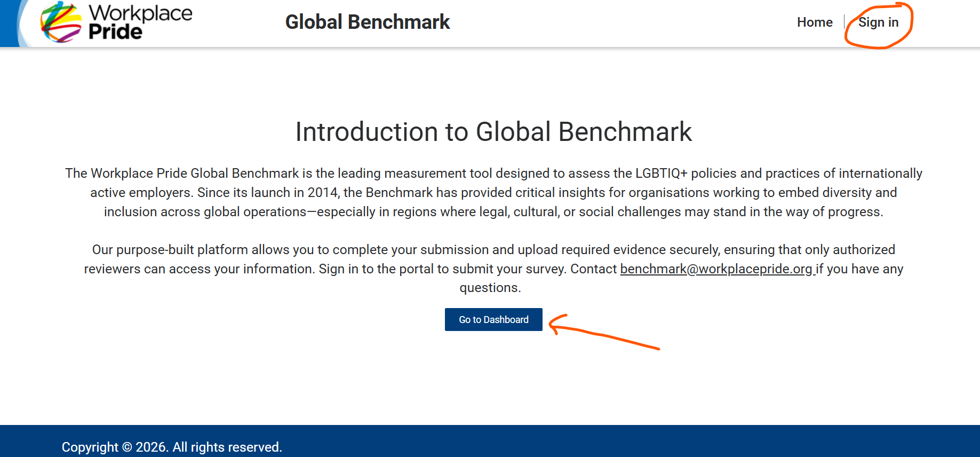Click the copyright © symbol in the footer

[x=127, y=447]
